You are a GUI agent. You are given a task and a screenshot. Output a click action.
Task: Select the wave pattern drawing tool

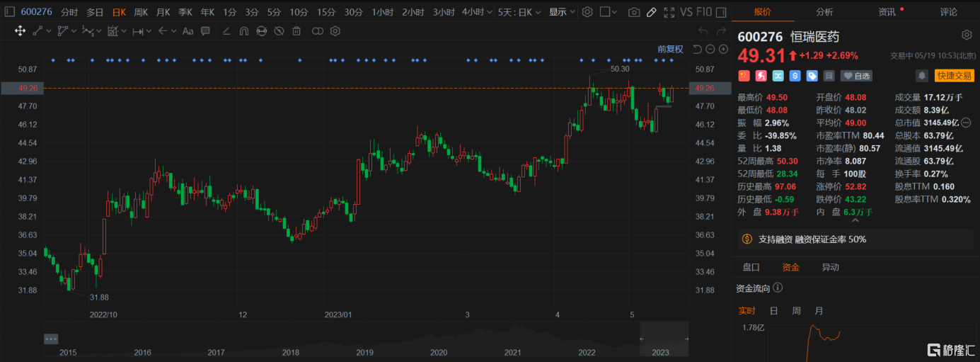[87, 30]
